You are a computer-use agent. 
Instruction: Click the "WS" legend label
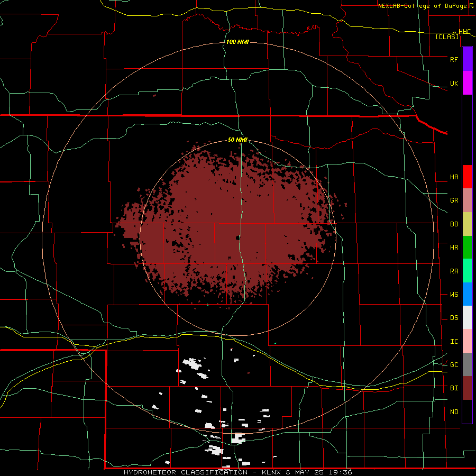coord(454,295)
